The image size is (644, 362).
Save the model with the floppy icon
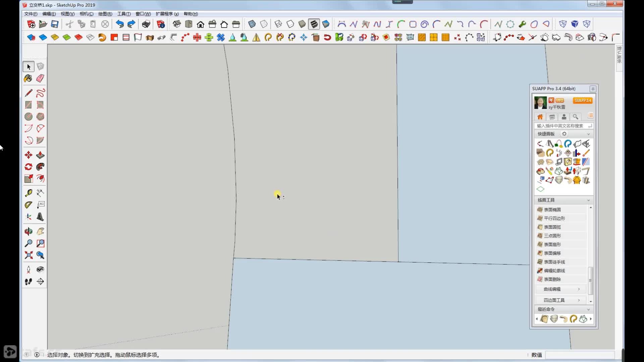pyautogui.click(x=55, y=24)
